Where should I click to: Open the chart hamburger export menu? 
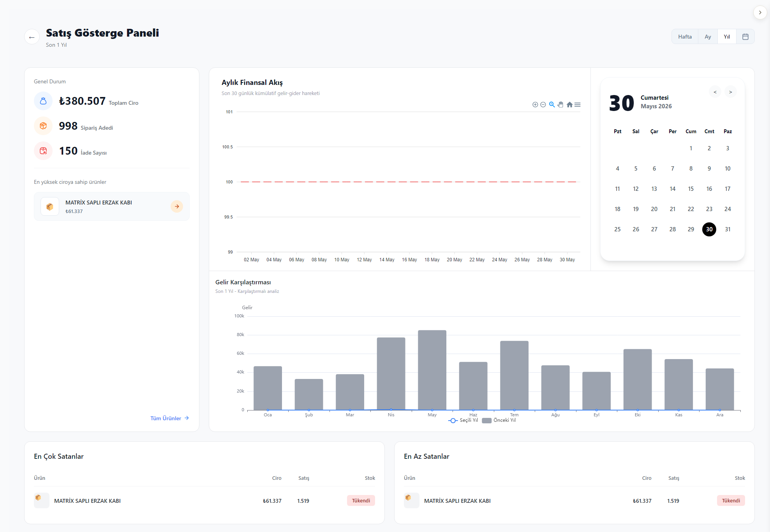[578, 105]
